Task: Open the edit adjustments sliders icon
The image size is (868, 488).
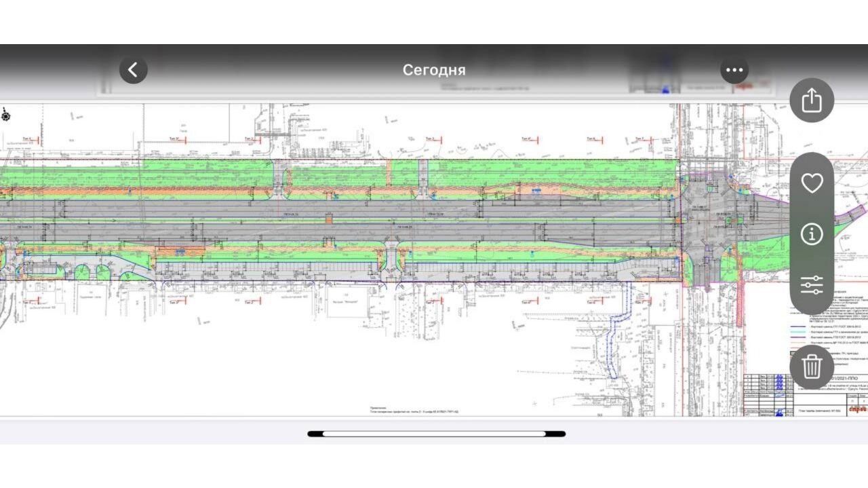Action: point(812,284)
